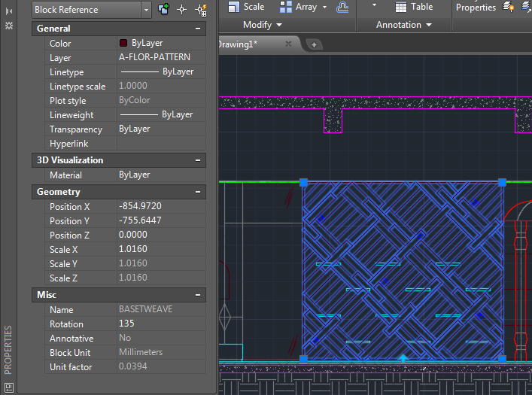The height and width of the screenshot is (395, 532).
Task: Select the top-left blue grip of hatch block
Action: click(303, 183)
